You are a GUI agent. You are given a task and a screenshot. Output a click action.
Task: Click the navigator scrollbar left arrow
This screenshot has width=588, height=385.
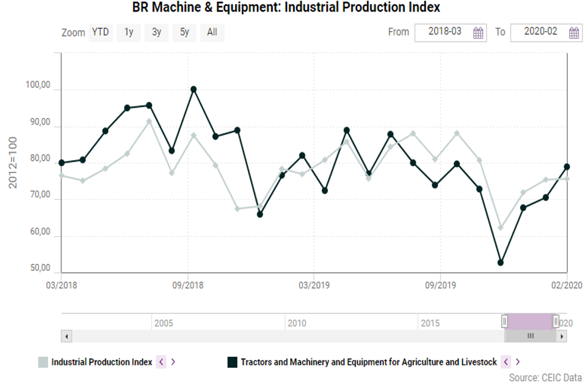(67, 336)
